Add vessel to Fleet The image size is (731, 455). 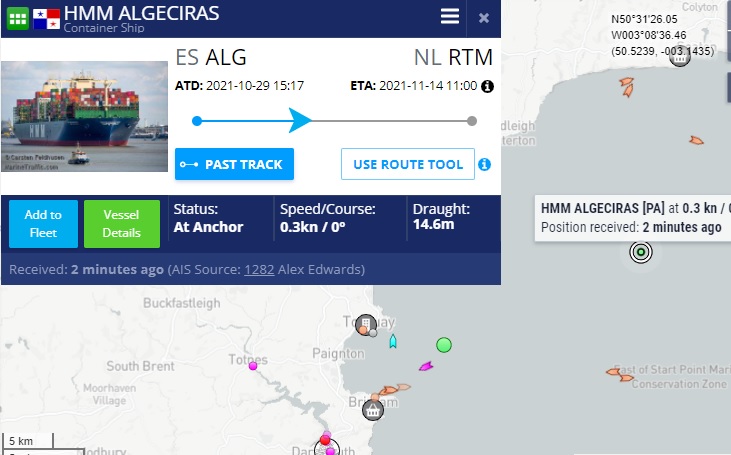pos(43,223)
